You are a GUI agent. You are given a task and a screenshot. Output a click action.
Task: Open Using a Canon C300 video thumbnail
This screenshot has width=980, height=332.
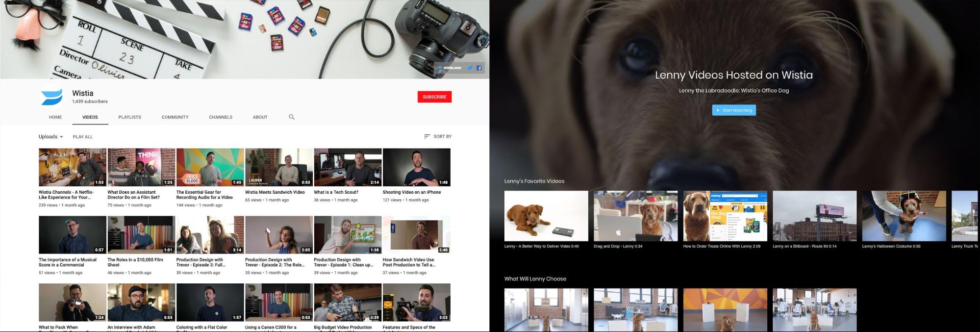coord(279,302)
